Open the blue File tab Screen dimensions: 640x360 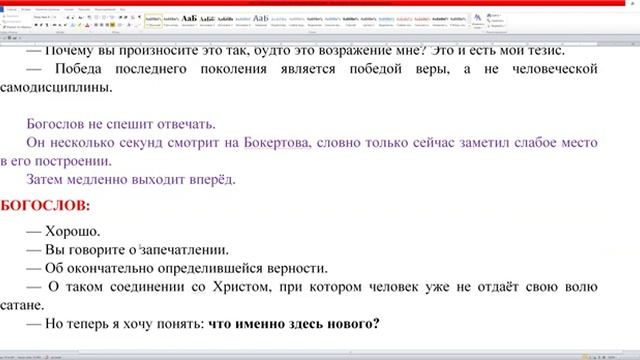(2, 9)
